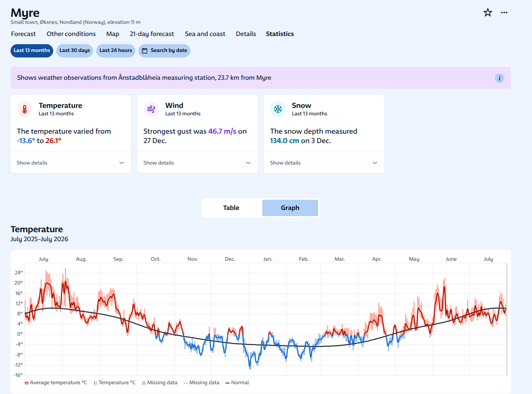Click the Average temperature legend swatch

click(x=27, y=383)
